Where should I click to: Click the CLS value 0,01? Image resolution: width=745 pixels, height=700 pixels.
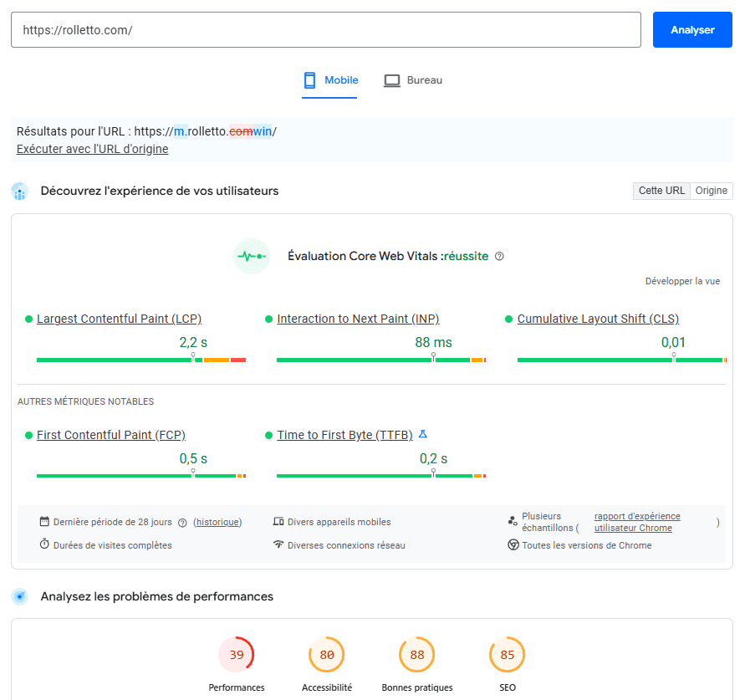pyautogui.click(x=673, y=342)
